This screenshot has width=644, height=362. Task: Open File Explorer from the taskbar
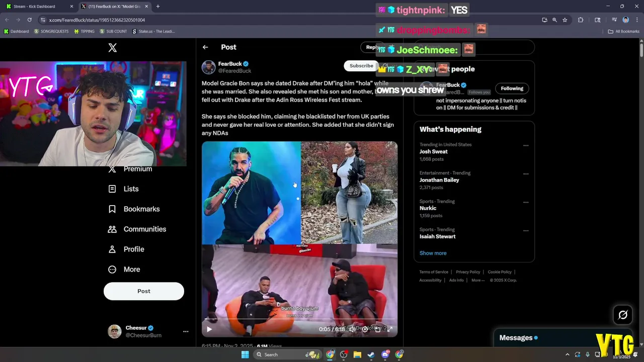pos(357,354)
